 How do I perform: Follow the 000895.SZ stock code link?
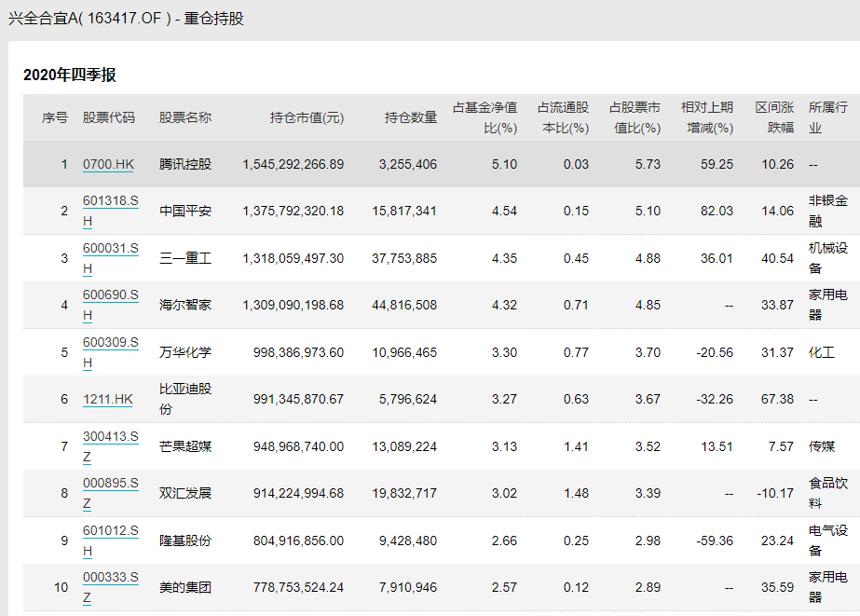coord(110,483)
